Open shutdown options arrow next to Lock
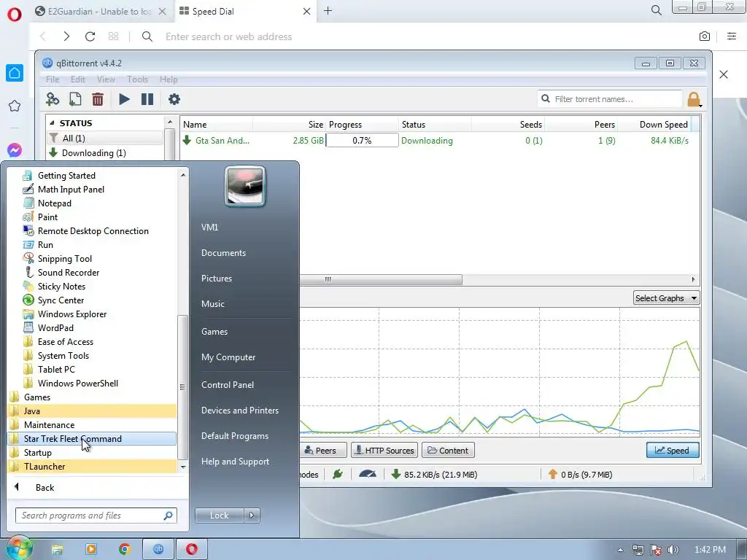Screen dimensions: 747x560 click(x=252, y=515)
